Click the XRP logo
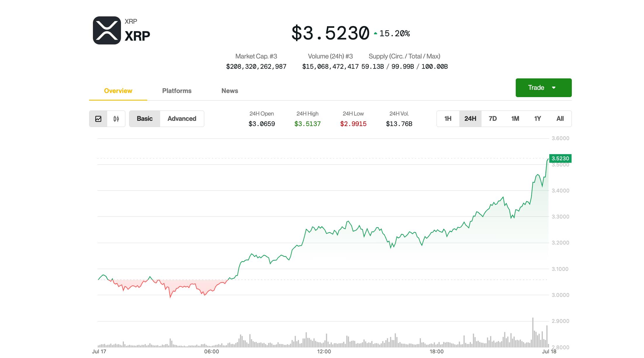This screenshot has height=358, width=644. (107, 30)
